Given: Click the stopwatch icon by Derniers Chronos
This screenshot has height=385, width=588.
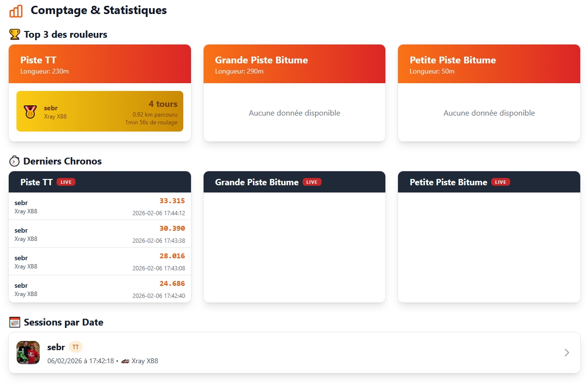Looking at the screenshot, I should point(15,161).
